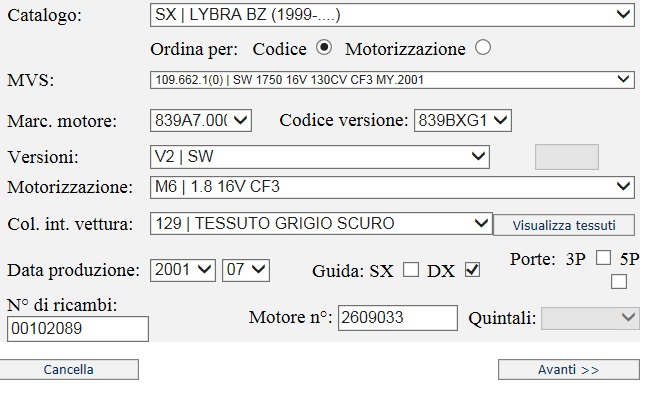Uncheck the Guida DX checkbox
661x399 pixels.
click(x=472, y=270)
